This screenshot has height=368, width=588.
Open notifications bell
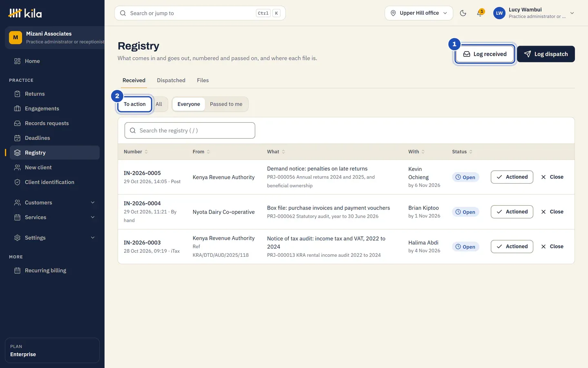480,13
